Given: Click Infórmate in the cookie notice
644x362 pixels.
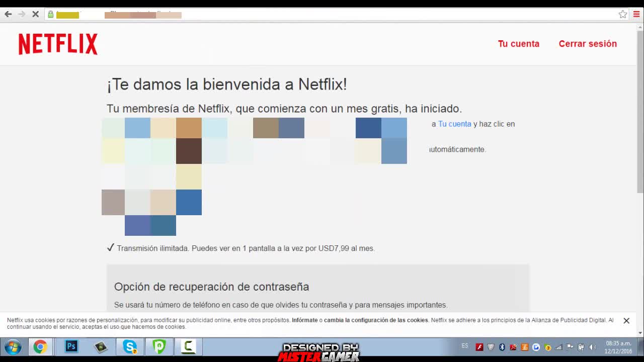Looking at the screenshot, I should tap(304, 320).
